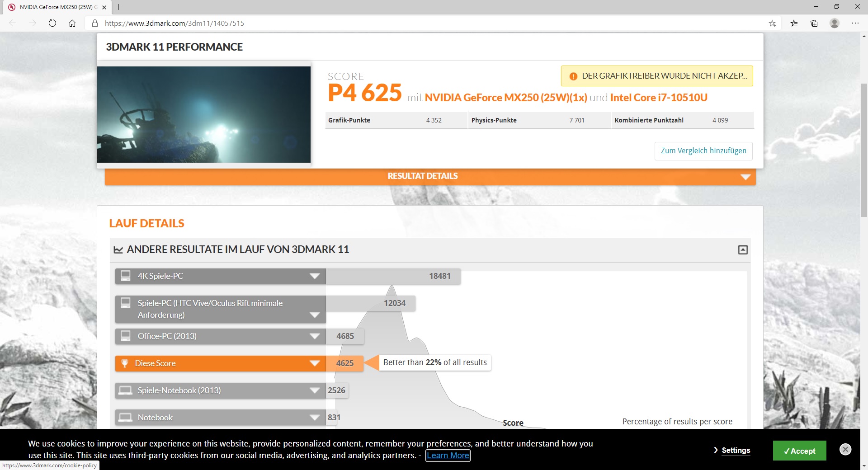Open a new browser tab
The image size is (868, 470).
pyautogui.click(x=118, y=7)
